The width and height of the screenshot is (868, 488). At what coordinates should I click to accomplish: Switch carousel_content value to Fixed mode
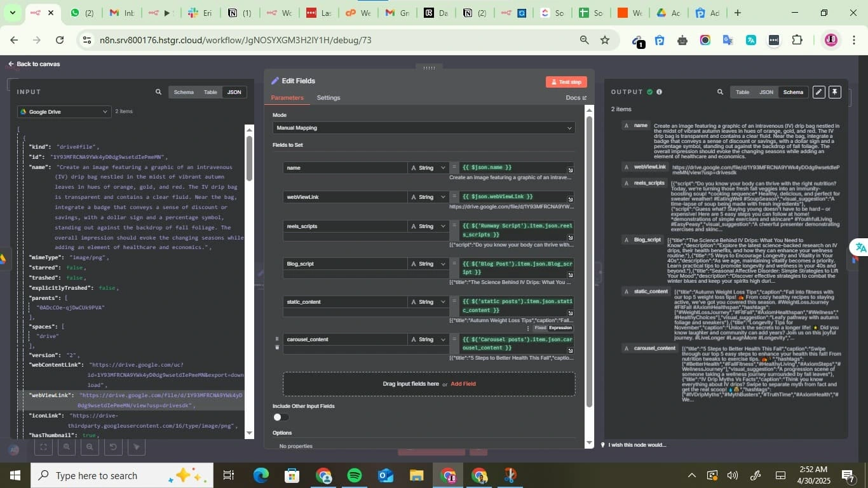click(x=539, y=328)
